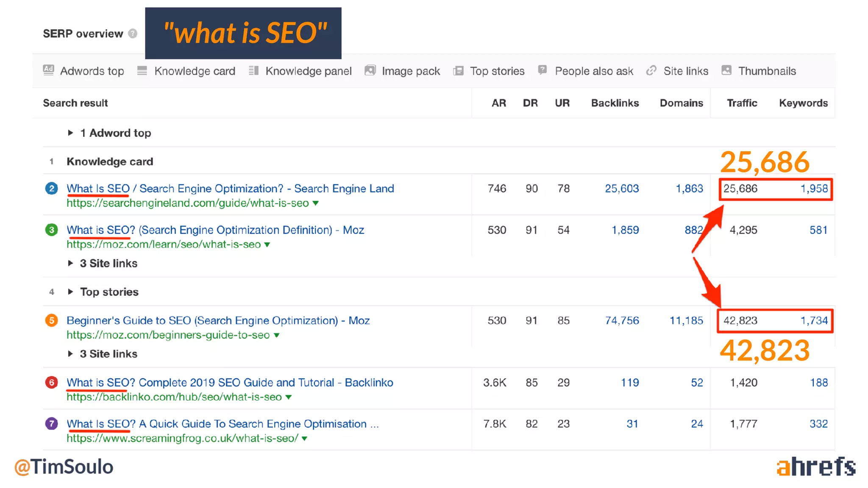Open https://www.screamingfrog.co.uk/what-is-seo/ URL
The width and height of the screenshot is (868, 488).
[182, 438]
